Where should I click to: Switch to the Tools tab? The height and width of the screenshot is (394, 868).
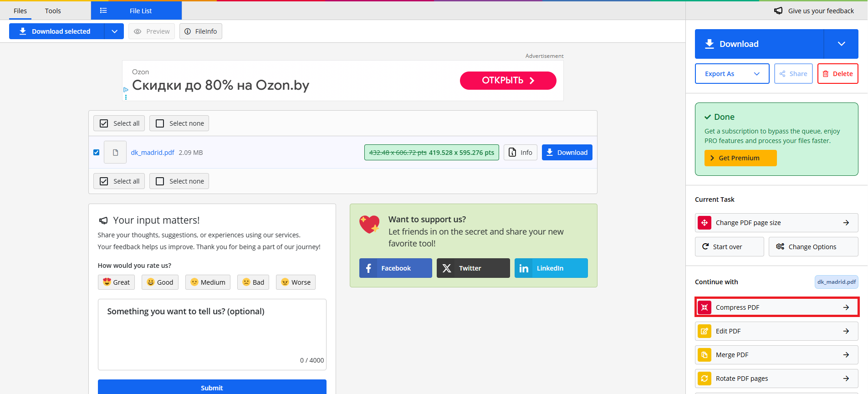(53, 11)
